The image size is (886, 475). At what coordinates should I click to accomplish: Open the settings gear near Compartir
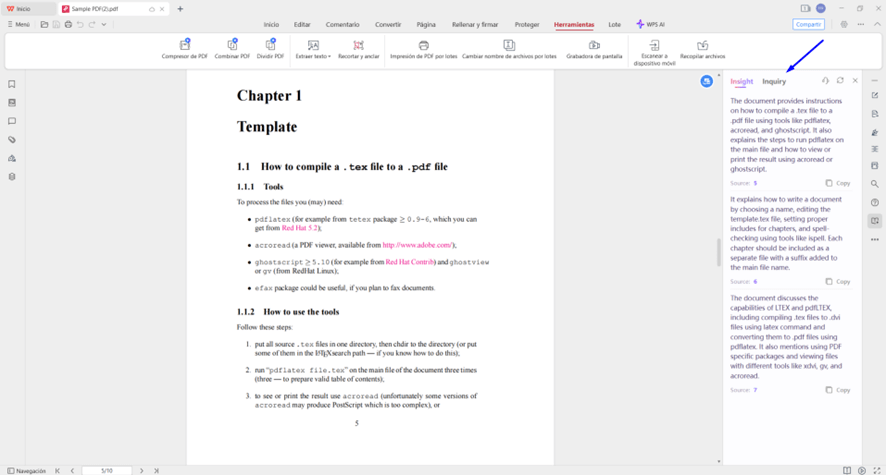(844, 24)
